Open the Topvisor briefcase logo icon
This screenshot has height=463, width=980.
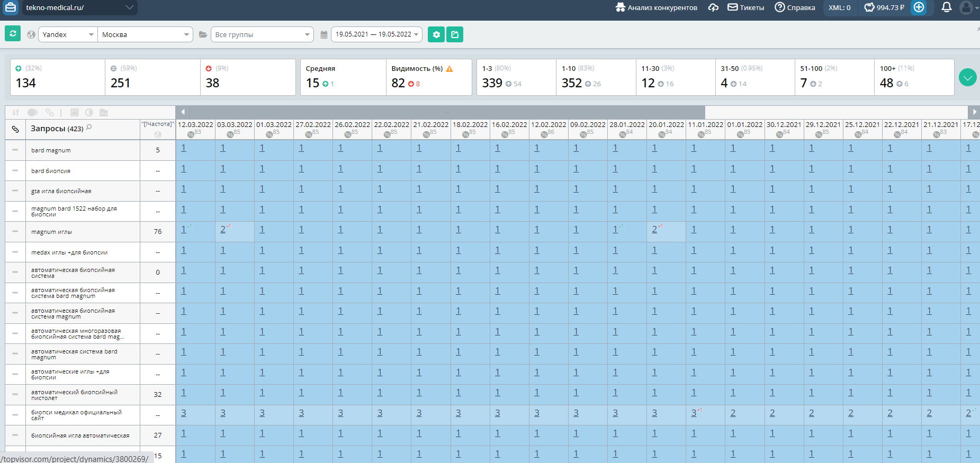pos(10,7)
